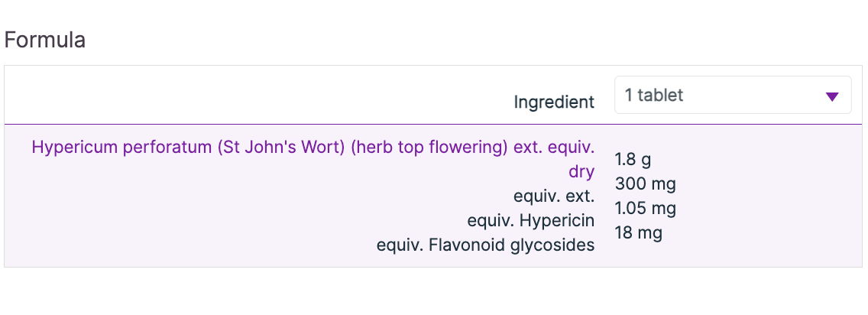This screenshot has width=868, height=315.
Task: Click "ext. equiv." at the ingredient link's end
Action: (554, 147)
